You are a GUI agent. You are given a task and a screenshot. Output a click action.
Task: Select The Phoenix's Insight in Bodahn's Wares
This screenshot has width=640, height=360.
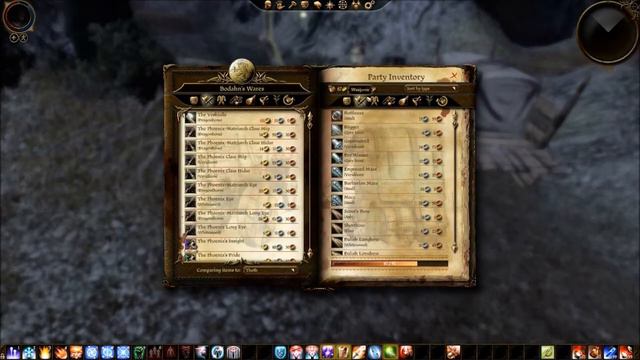point(242,244)
